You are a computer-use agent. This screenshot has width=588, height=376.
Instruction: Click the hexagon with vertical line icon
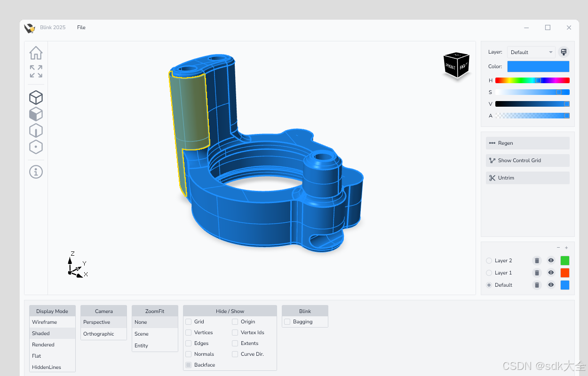[x=36, y=131]
